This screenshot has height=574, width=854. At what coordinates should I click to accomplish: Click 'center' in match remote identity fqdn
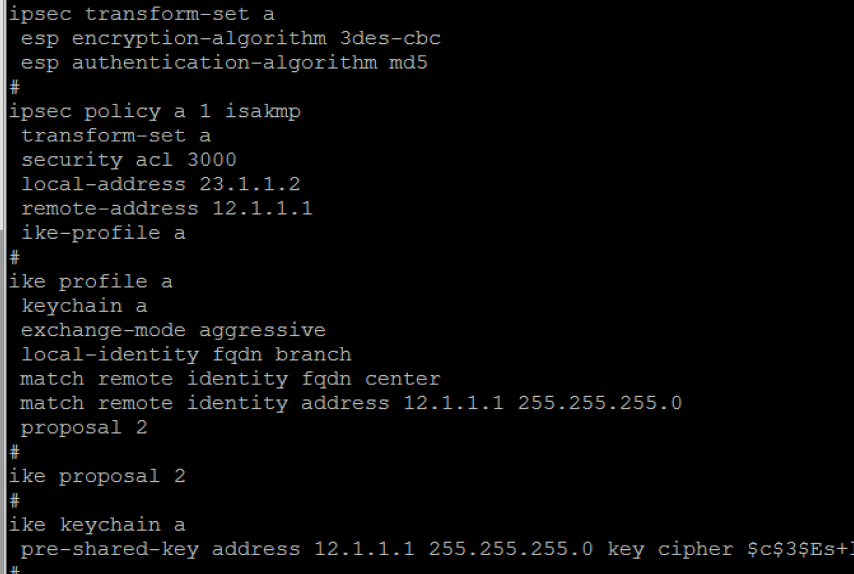(402, 378)
